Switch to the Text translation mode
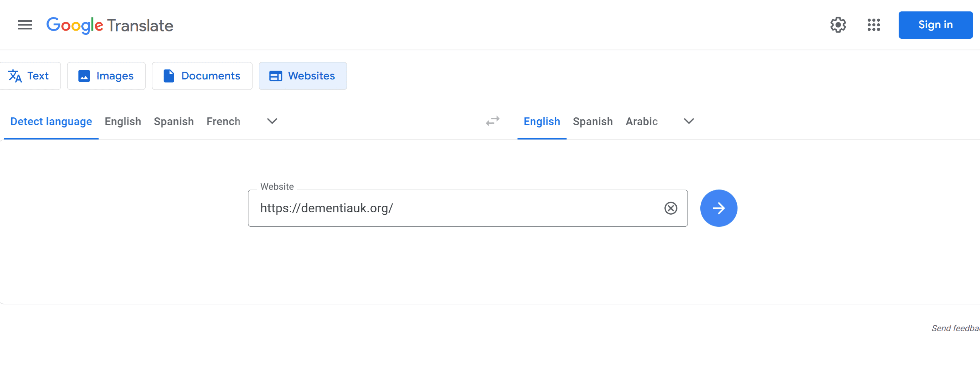 pos(29,76)
